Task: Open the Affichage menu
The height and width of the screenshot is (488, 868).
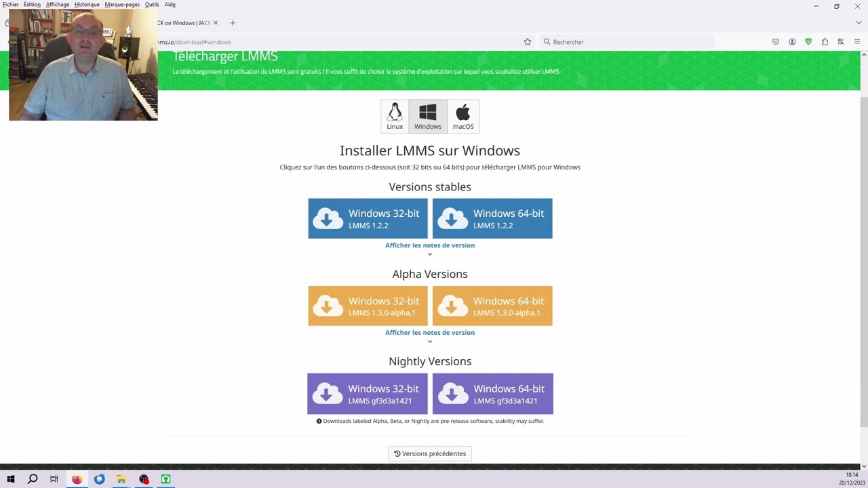Action: pyautogui.click(x=58, y=5)
